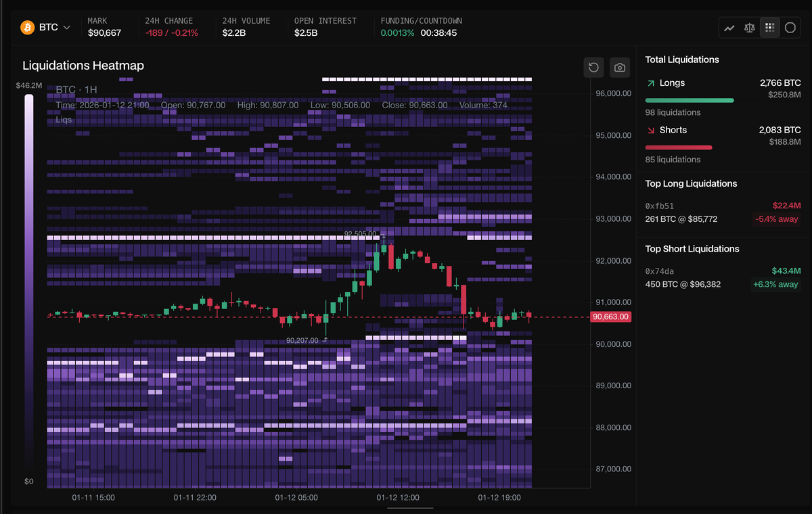Image resolution: width=812 pixels, height=514 pixels.
Task: Reset the heatmap chart with the refresh icon
Action: tap(593, 67)
